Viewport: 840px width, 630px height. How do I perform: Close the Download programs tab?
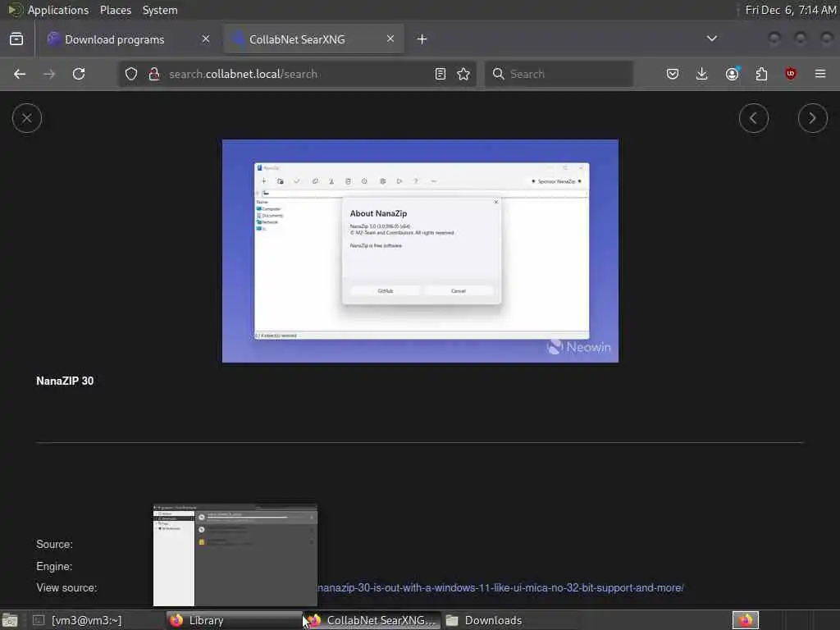206,39
